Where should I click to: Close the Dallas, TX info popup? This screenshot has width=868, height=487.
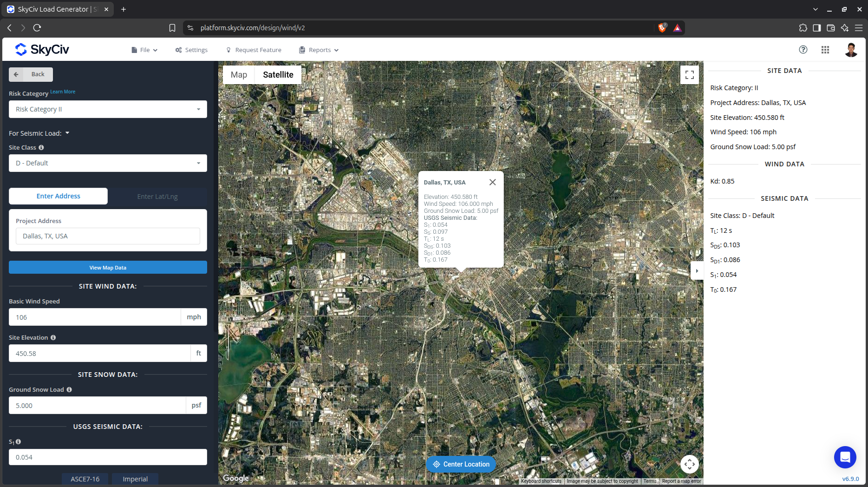point(493,182)
